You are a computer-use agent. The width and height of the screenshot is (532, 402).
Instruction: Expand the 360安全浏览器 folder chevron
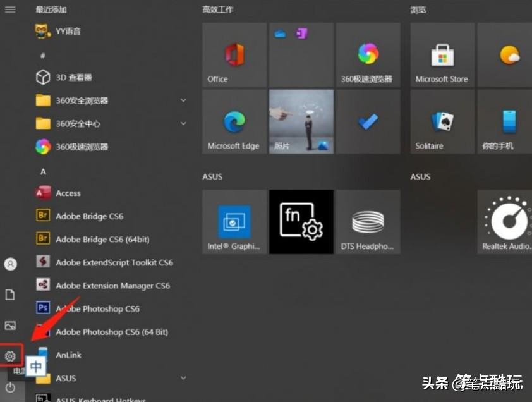183,100
